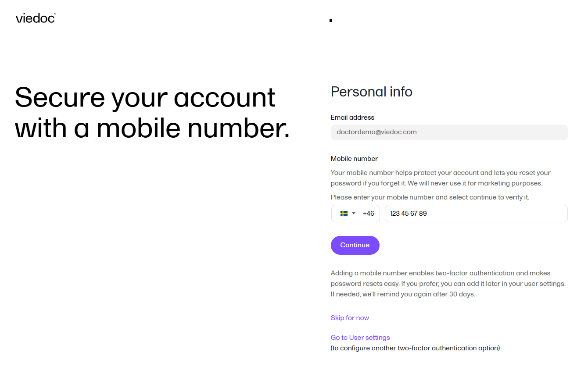Focus the mobile number input field
The width and height of the screenshot is (588, 367).
pos(476,214)
